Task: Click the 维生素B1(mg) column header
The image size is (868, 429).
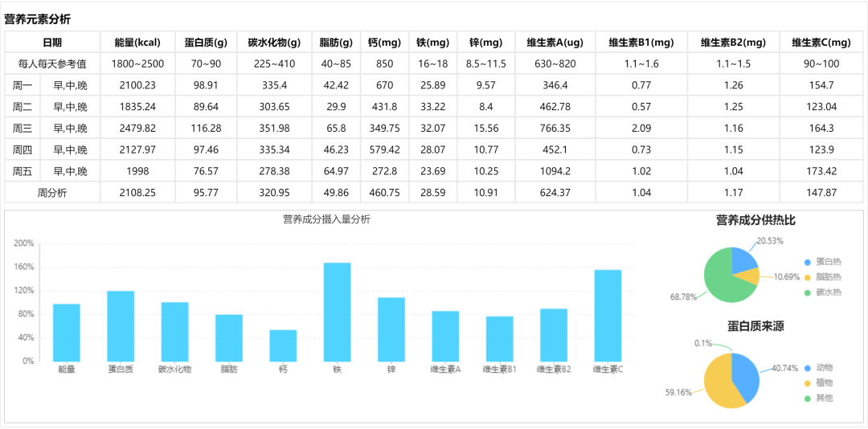Action: [x=641, y=42]
